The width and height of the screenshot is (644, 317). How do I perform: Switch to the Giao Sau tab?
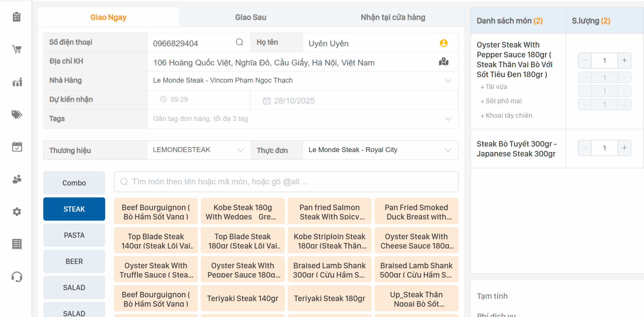pos(250,17)
